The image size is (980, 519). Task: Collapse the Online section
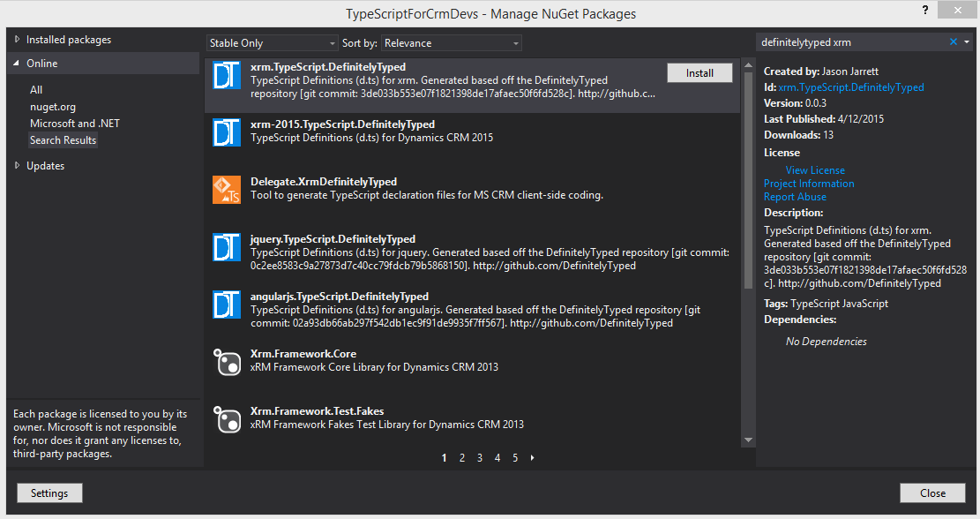click(16, 64)
